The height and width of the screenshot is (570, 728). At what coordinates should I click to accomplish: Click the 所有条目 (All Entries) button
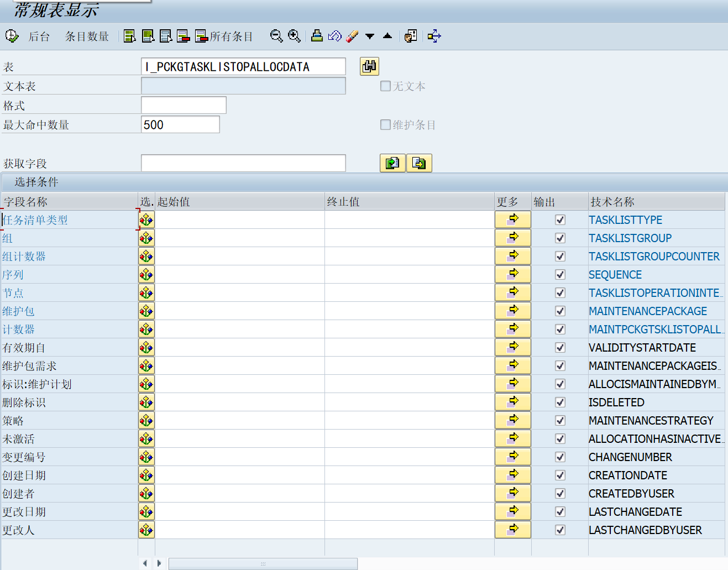click(x=224, y=36)
